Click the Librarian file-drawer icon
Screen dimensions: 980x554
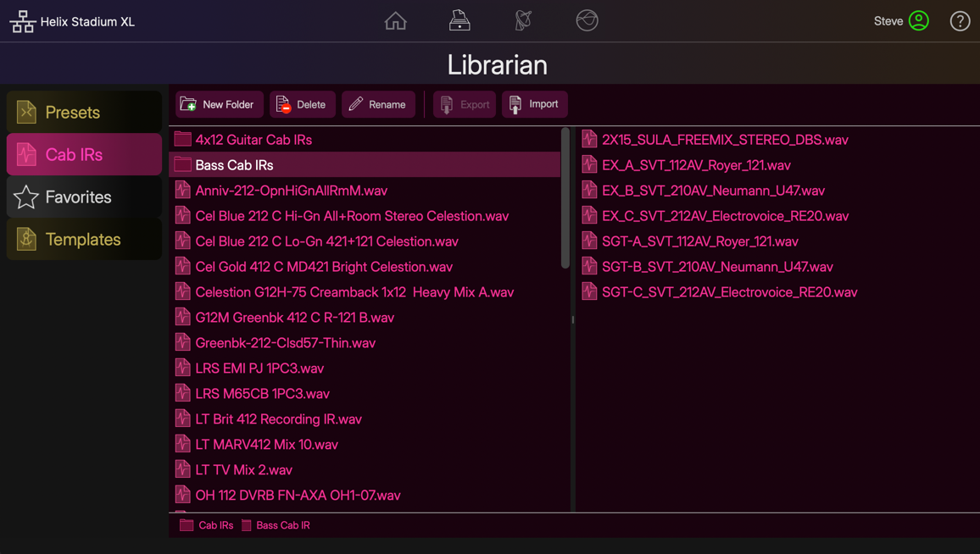click(459, 20)
